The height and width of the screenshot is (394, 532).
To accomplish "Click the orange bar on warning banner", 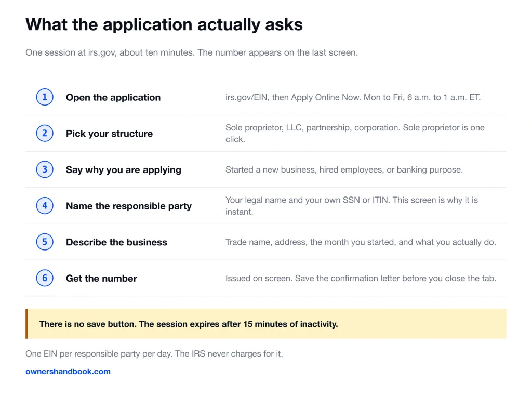I will [27, 324].
